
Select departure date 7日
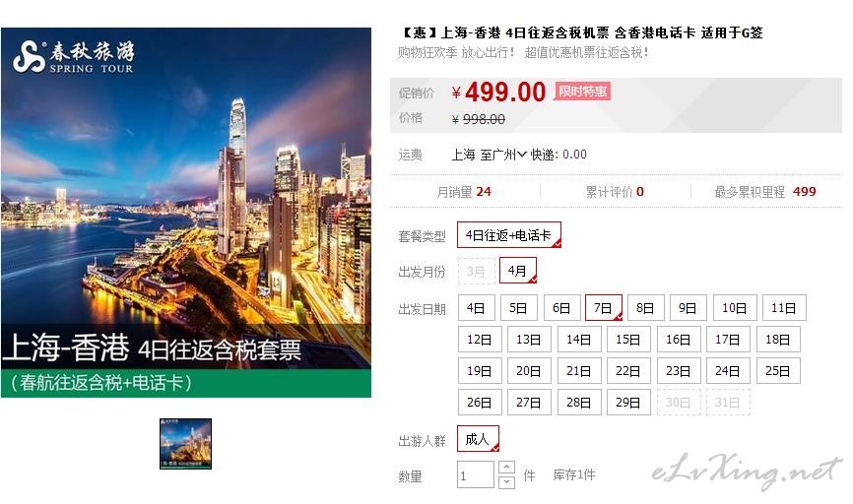[x=603, y=308]
